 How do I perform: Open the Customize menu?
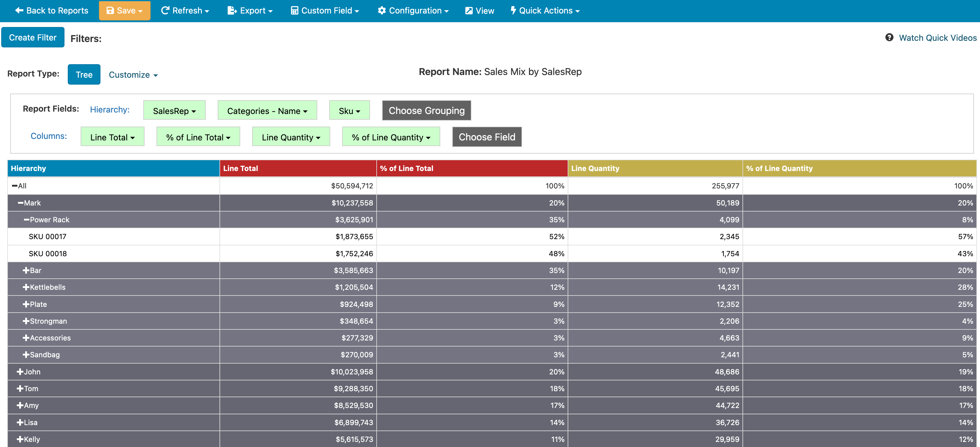pyautogui.click(x=133, y=75)
